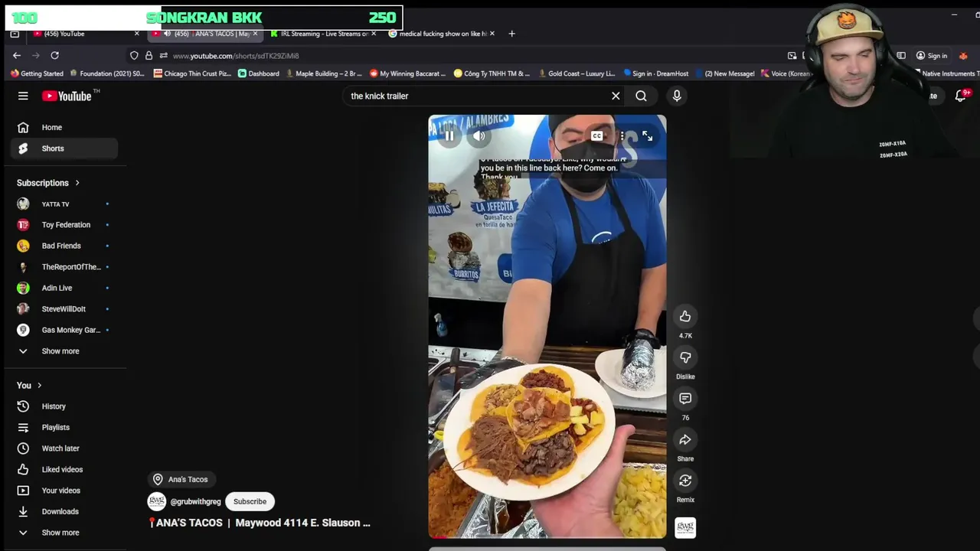Image resolution: width=980 pixels, height=551 pixels.
Task: Remix this Short
Action: click(x=685, y=481)
